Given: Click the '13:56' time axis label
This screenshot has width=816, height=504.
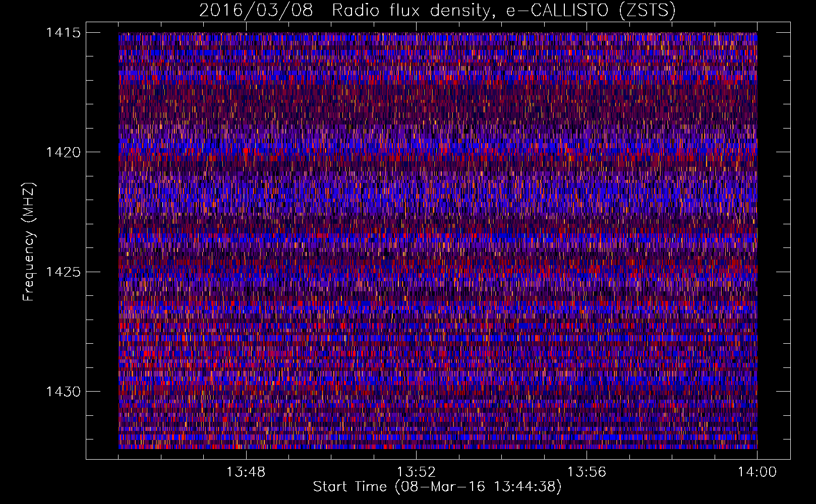Looking at the screenshot, I should 587,472.
